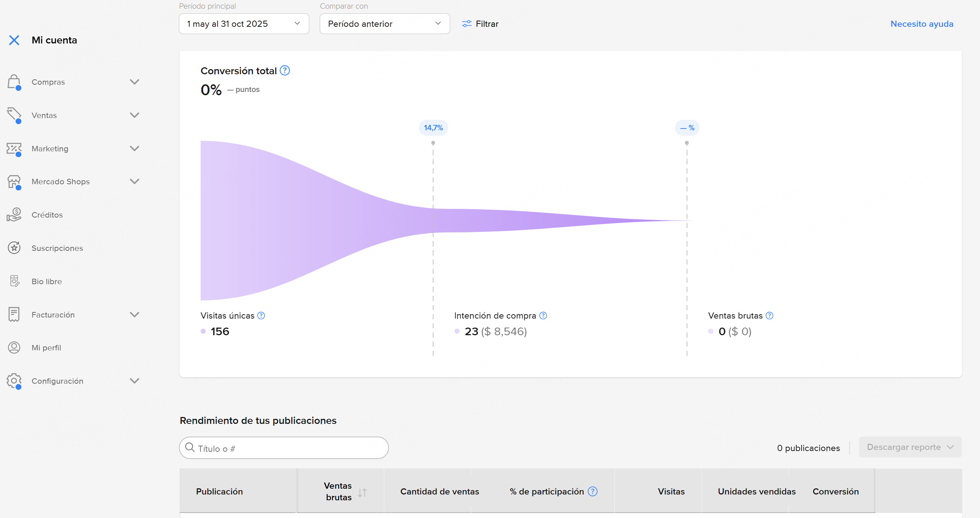980x518 pixels.
Task: Select the Mi perfil avatar icon
Action: pos(14,347)
